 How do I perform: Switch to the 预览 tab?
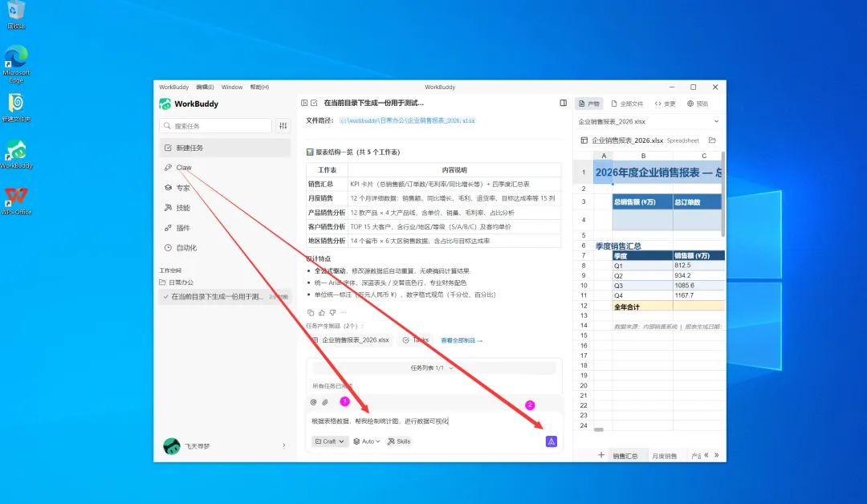698,104
